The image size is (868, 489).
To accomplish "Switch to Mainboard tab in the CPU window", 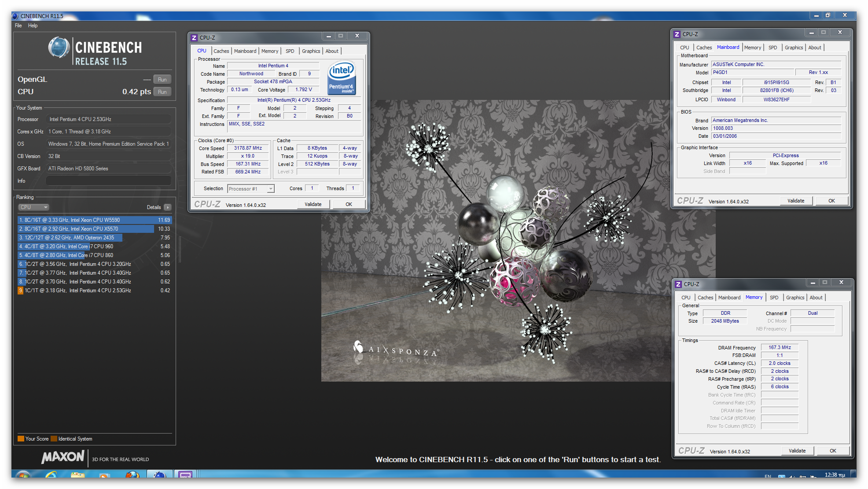I will 245,51.
